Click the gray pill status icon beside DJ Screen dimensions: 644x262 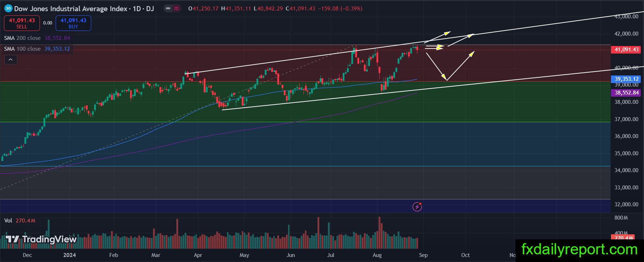(168, 8)
